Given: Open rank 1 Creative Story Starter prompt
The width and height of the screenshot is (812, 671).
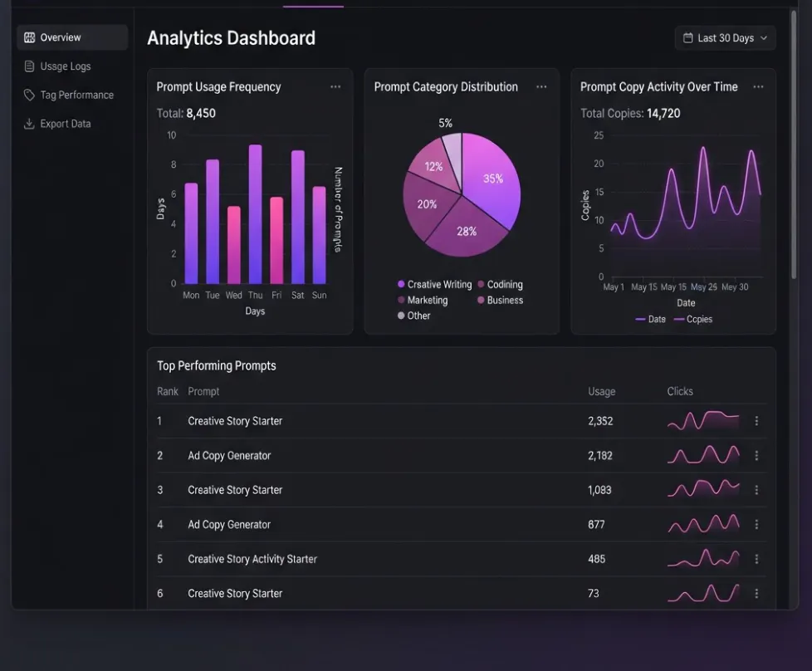Looking at the screenshot, I should coord(235,421).
